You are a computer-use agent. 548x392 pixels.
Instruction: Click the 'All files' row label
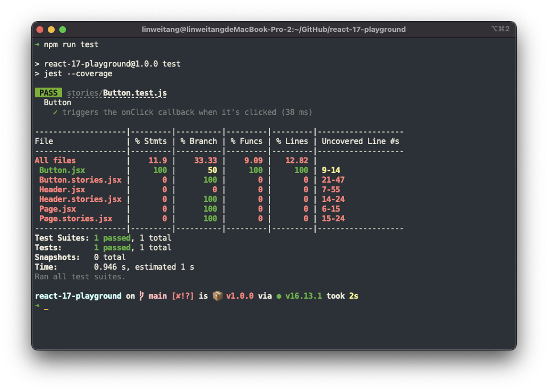[55, 160]
